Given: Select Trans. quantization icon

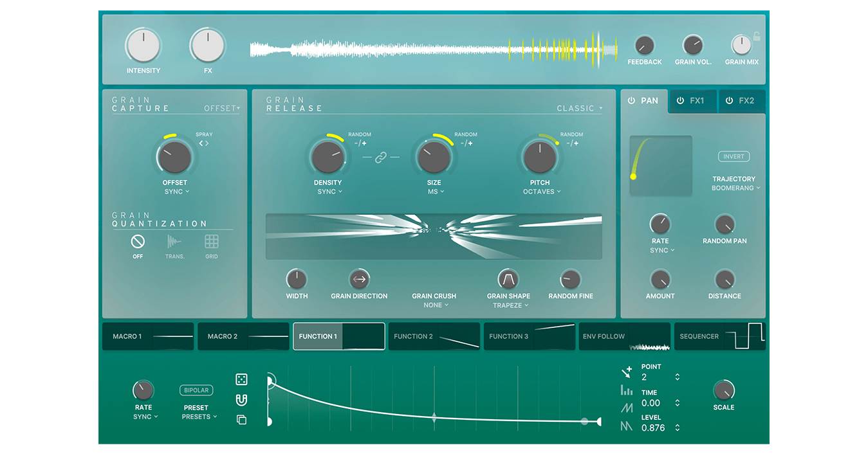Looking at the screenshot, I should coord(174,242).
